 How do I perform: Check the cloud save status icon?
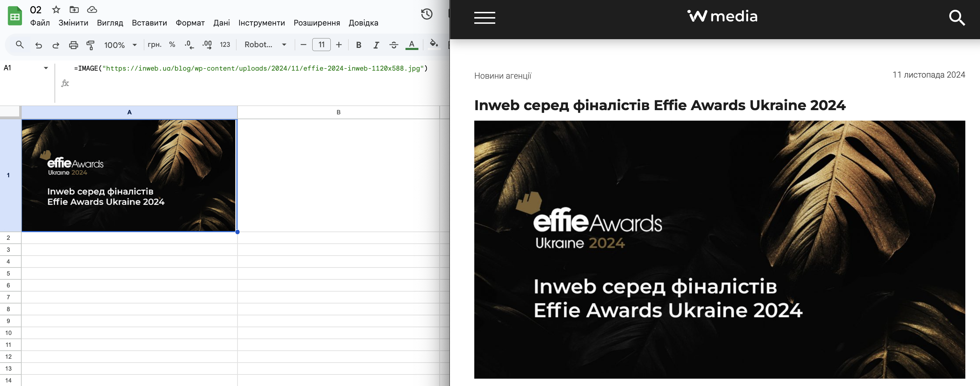point(92,9)
